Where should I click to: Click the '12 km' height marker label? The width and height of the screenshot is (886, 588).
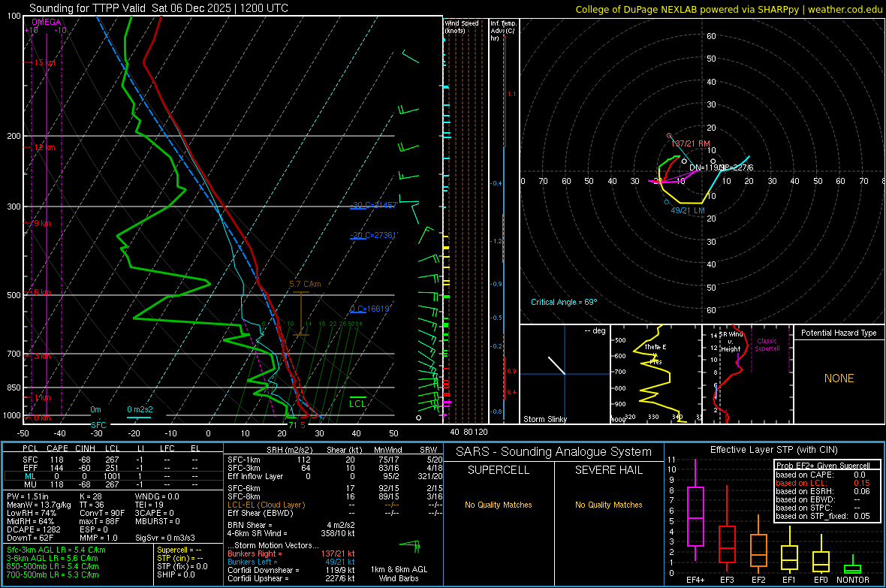(44, 147)
